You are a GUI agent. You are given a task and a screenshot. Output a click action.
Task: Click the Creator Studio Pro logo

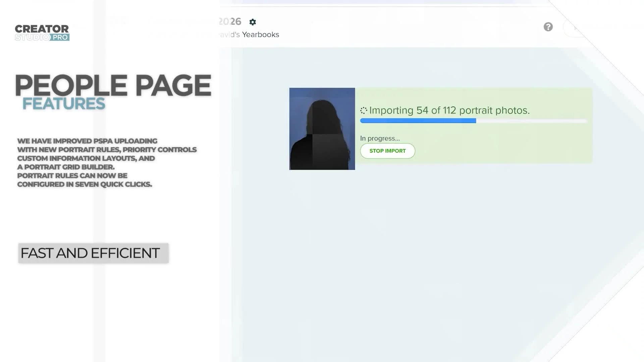click(x=42, y=33)
